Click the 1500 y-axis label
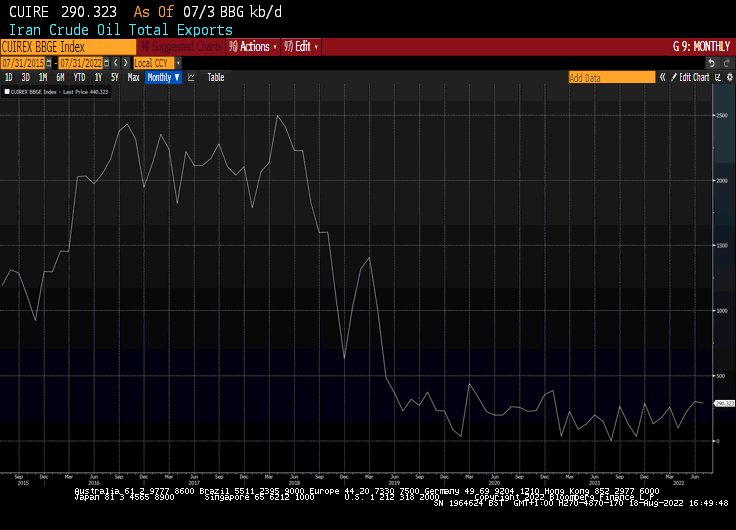The height and width of the screenshot is (530, 736). 722,246
